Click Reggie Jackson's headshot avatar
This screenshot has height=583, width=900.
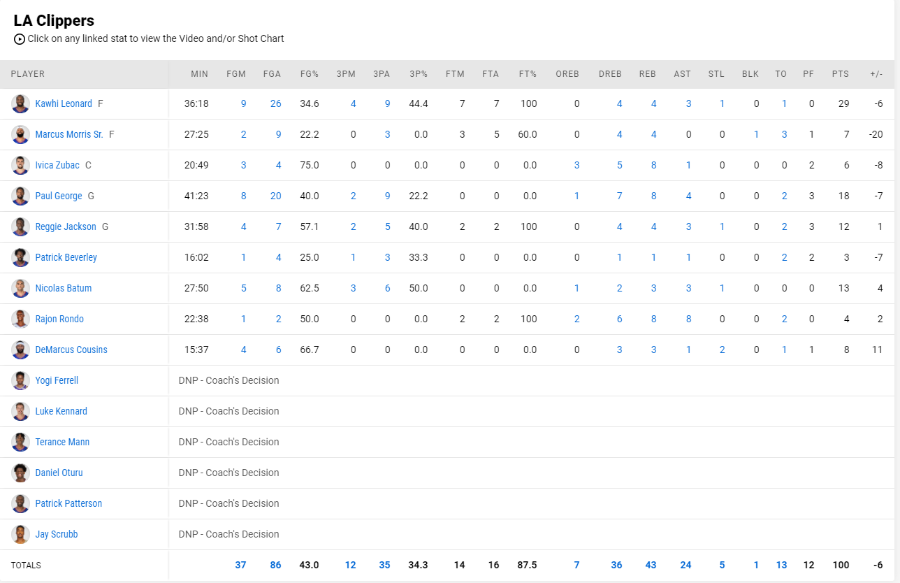20,227
